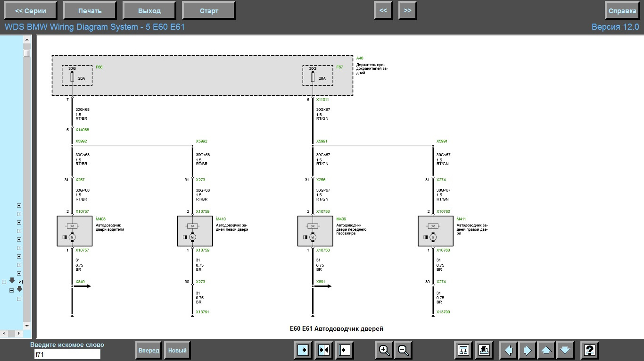644x361 pixels.
Task: Click the X256 connector label
Action: 321,180
